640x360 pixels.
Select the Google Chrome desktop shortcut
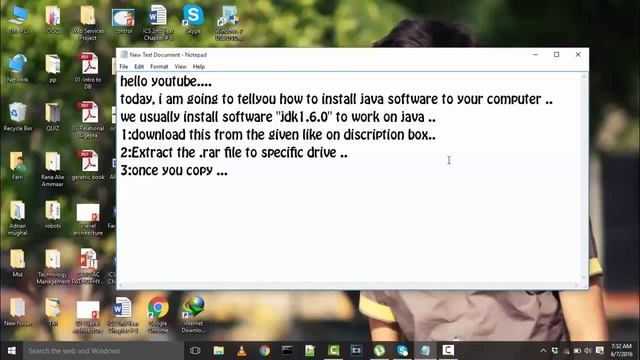pyautogui.click(x=158, y=315)
